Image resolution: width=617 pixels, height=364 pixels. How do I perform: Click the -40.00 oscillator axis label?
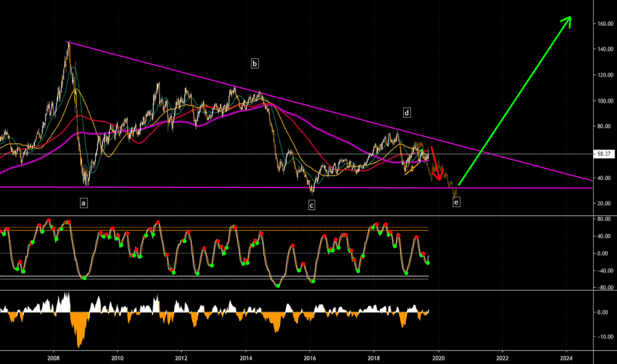605,271
